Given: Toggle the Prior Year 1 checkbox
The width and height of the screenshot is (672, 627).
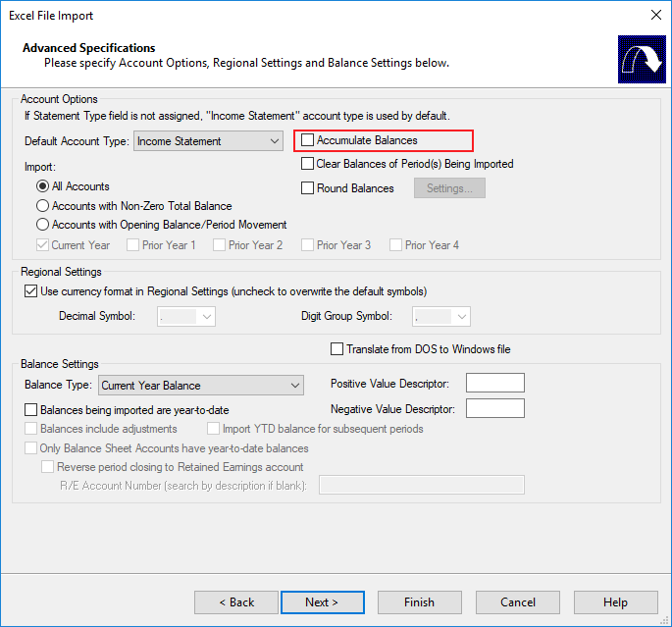Looking at the screenshot, I should (x=132, y=245).
